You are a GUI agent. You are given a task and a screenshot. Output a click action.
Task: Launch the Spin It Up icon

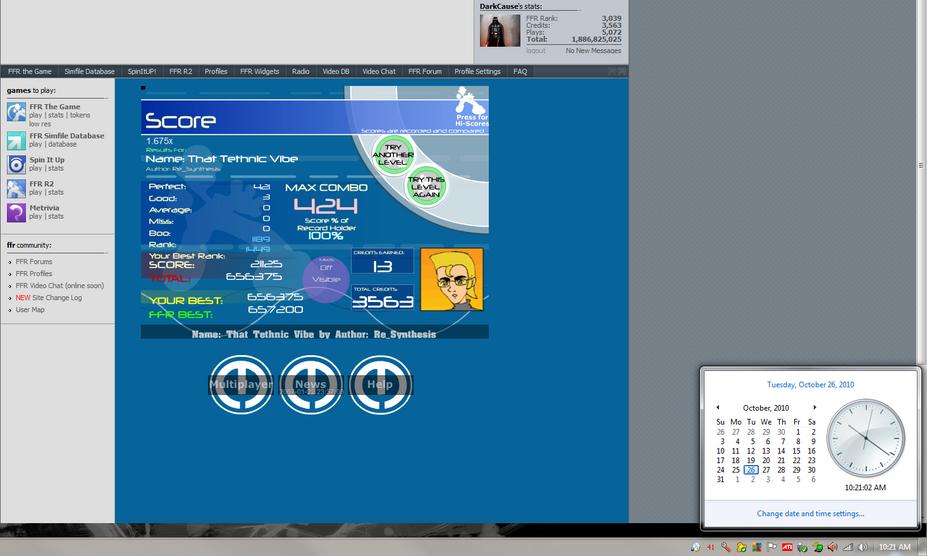click(16, 164)
